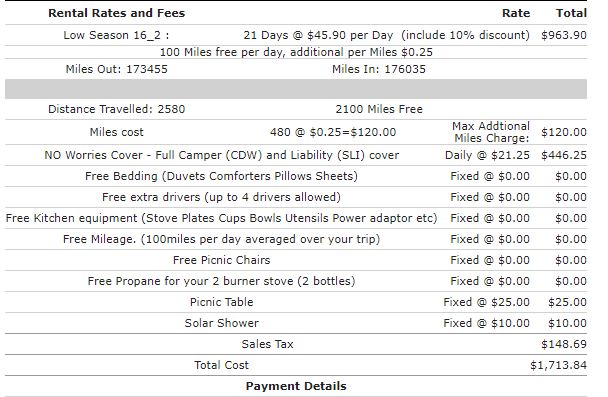
Task: Select the Low Season 16_2 row total $963.90
Action: point(563,35)
